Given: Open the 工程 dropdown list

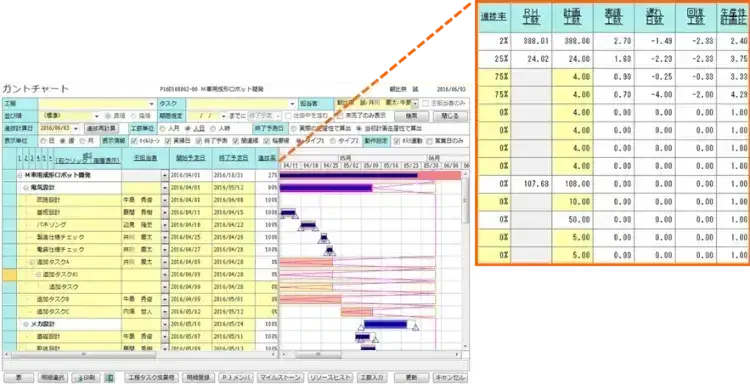Looking at the screenshot, I should 152,103.
